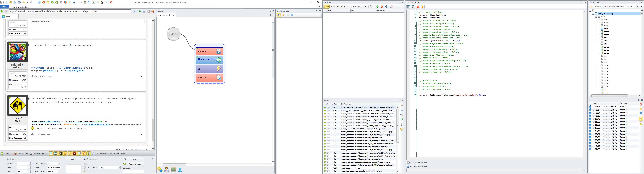Open the Start ribbon tab
Image resolution: width=644 pixels, height=174 pixels.
[4, 7]
